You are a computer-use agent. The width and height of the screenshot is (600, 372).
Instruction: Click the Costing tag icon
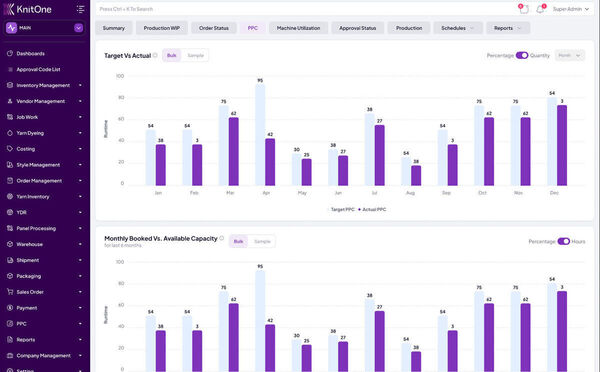coord(10,148)
